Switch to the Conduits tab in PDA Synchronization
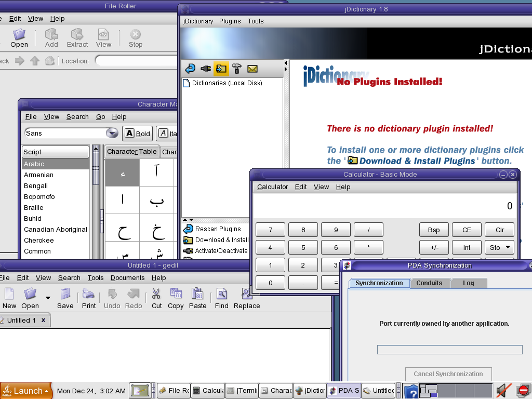 point(429,283)
